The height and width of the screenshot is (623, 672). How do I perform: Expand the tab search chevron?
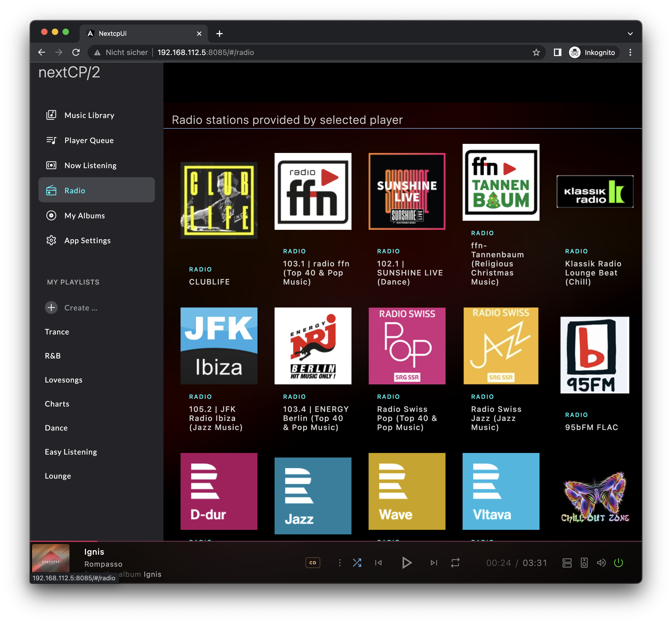630,33
